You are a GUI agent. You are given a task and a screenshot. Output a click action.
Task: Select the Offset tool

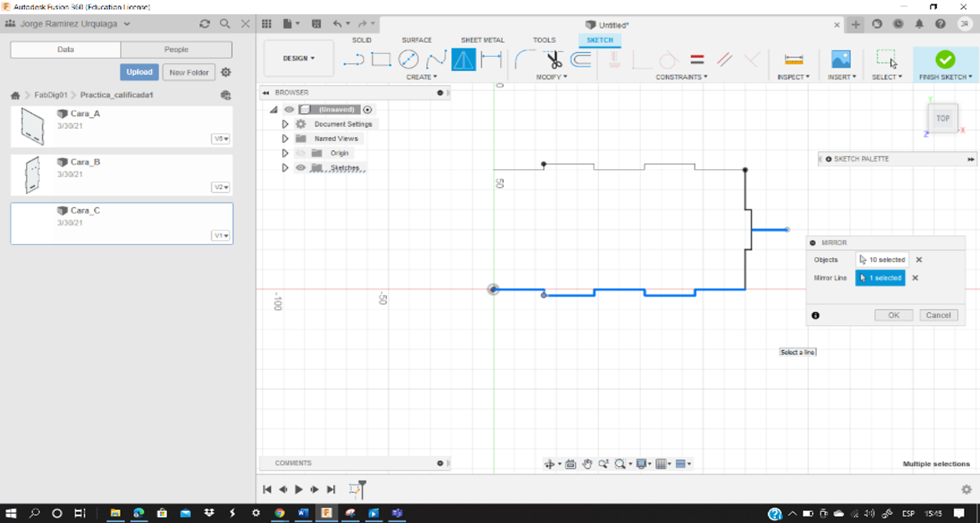[x=581, y=60]
